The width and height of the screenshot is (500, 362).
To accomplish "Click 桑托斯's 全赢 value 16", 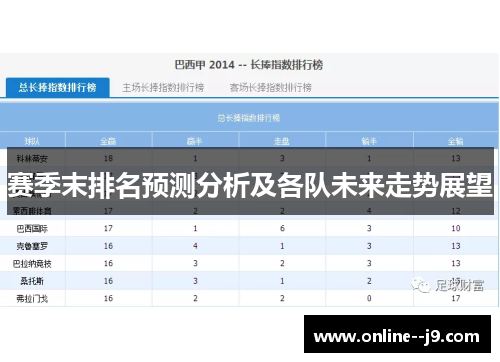I will (x=108, y=281).
